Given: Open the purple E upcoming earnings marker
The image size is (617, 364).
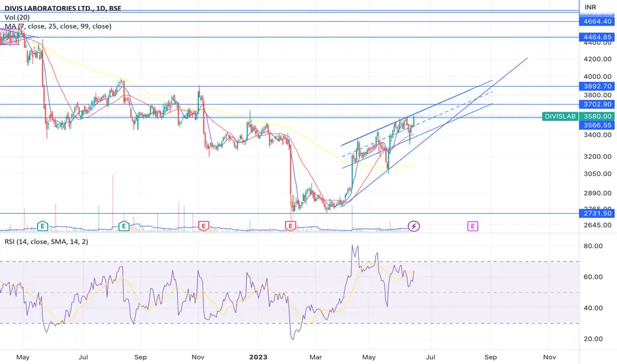Looking at the screenshot, I should pos(473,226).
